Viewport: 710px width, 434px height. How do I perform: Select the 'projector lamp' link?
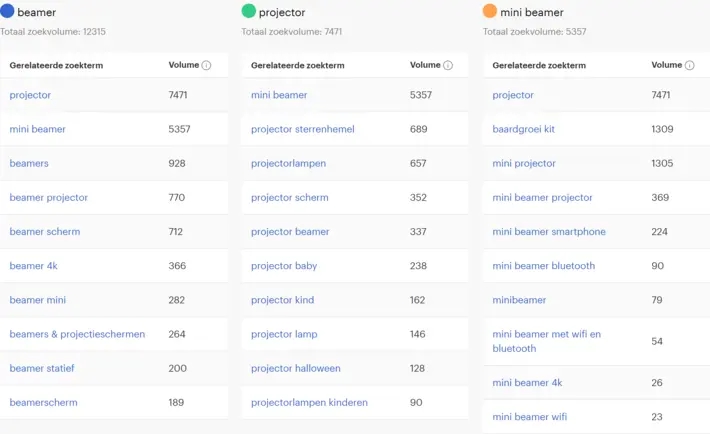[284, 334]
